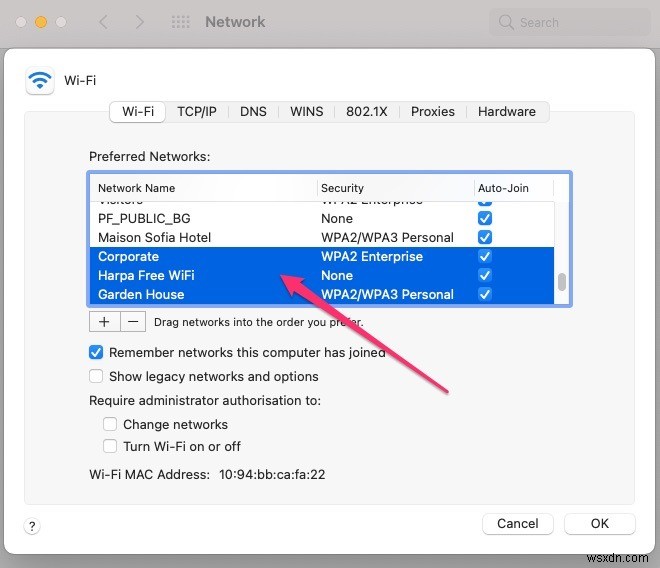Click the Auto-Join column header
660x568 pixels.
514,188
